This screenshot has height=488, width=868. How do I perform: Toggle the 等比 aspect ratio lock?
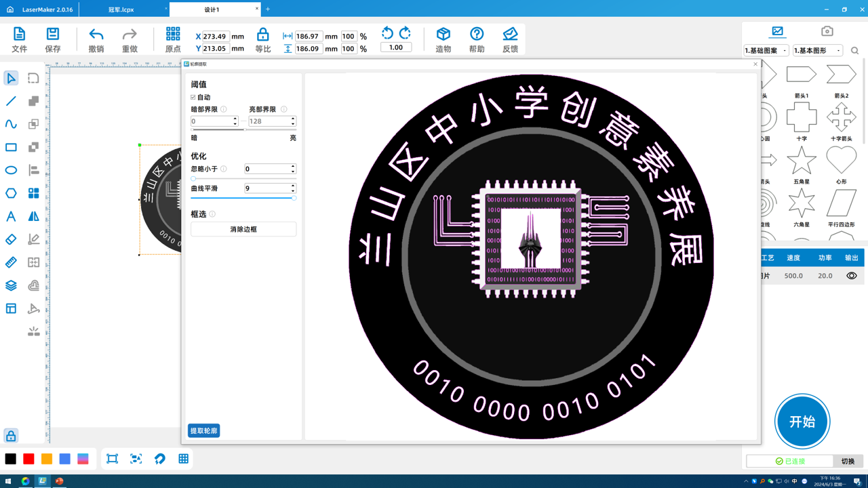tap(262, 35)
